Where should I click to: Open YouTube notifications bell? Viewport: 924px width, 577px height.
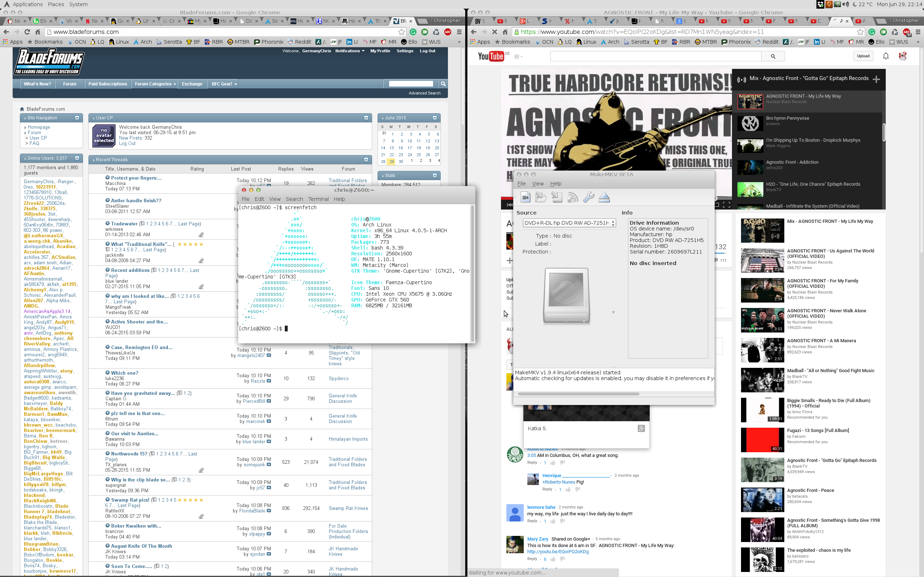click(x=886, y=56)
